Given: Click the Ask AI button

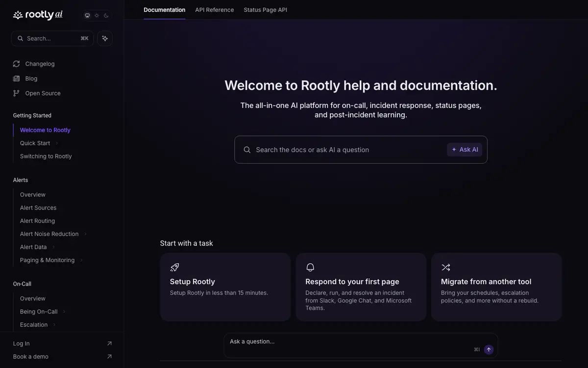Looking at the screenshot, I should [x=465, y=150].
